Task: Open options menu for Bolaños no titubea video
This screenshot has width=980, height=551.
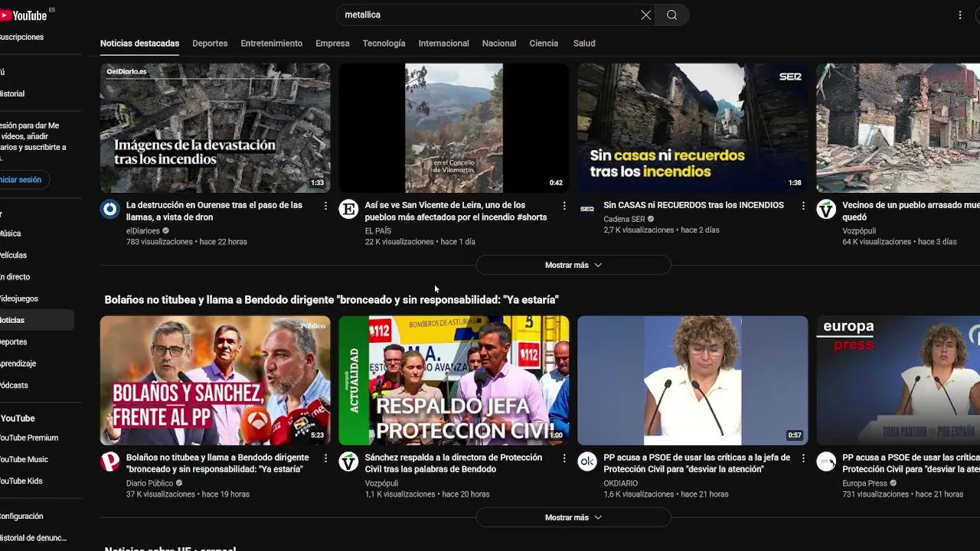Action: click(x=325, y=458)
